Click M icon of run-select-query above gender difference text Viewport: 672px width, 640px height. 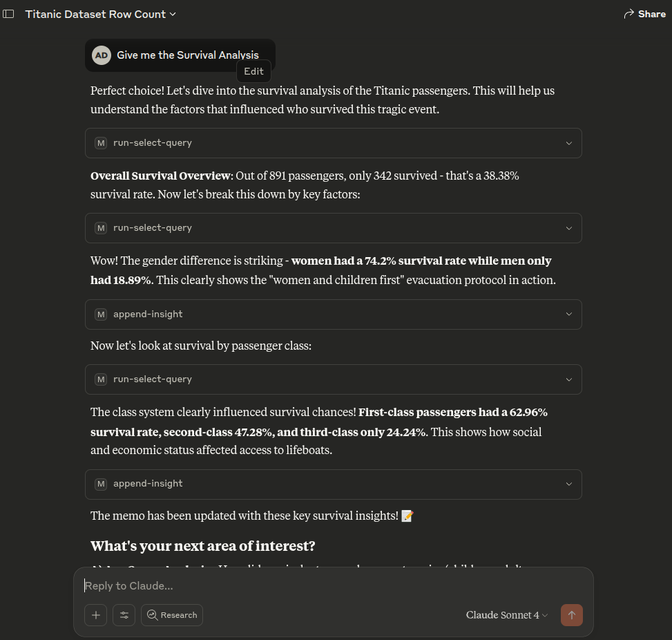(x=101, y=228)
